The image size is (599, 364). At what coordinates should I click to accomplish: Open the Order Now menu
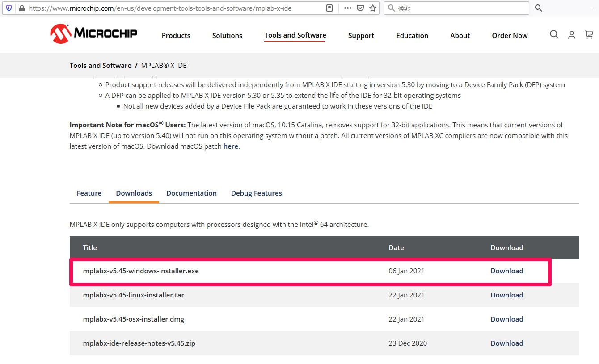(x=510, y=35)
